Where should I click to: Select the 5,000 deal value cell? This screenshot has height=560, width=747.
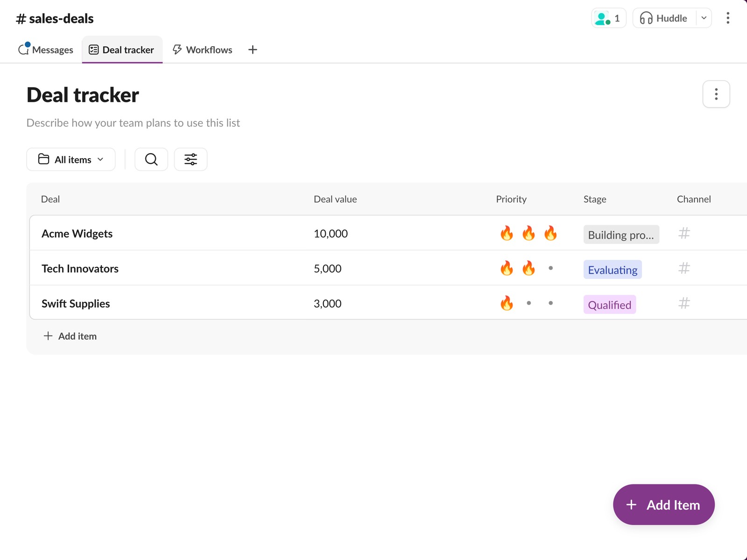[327, 268]
